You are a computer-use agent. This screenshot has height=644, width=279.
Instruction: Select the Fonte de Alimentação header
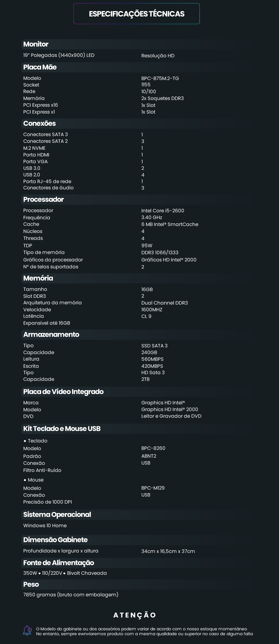(59, 563)
